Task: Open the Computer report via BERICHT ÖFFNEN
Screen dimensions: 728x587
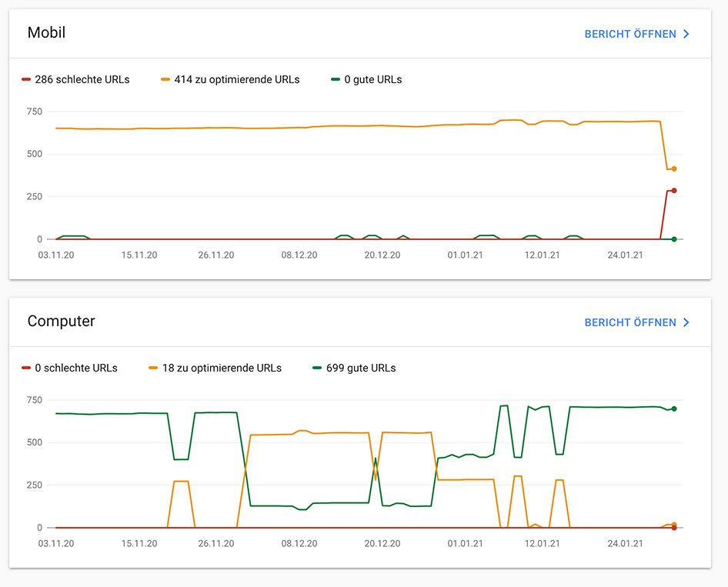Action: pos(631,322)
